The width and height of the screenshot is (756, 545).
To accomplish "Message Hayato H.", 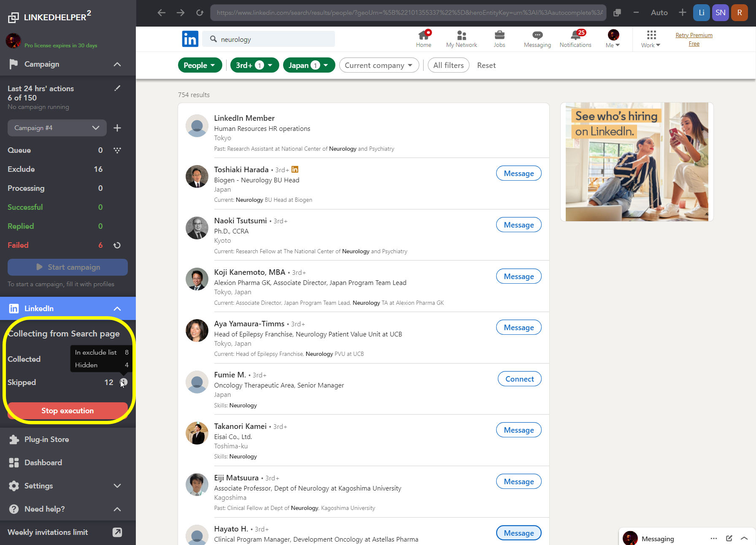I will [519, 533].
